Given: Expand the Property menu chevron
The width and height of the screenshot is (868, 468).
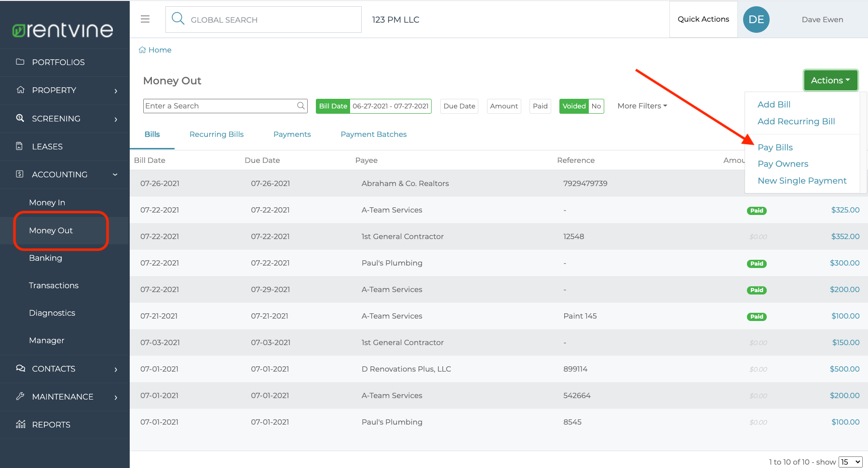Looking at the screenshot, I should pyautogui.click(x=116, y=91).
